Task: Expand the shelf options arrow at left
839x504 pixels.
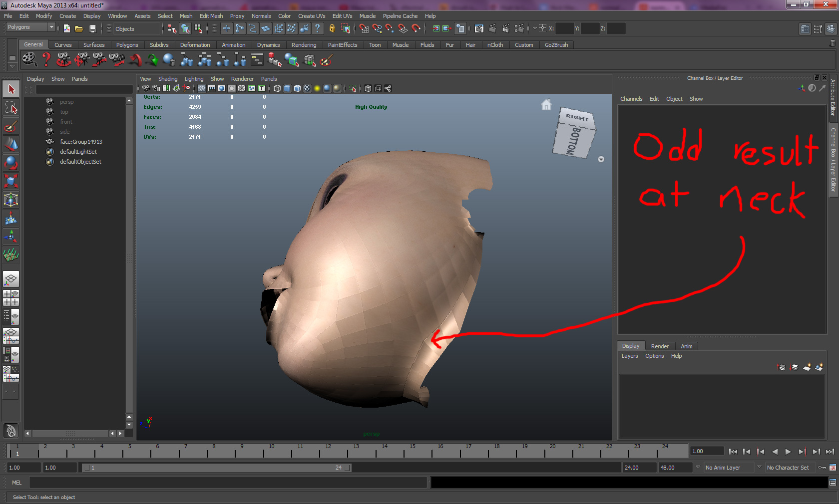Action: 12,66
